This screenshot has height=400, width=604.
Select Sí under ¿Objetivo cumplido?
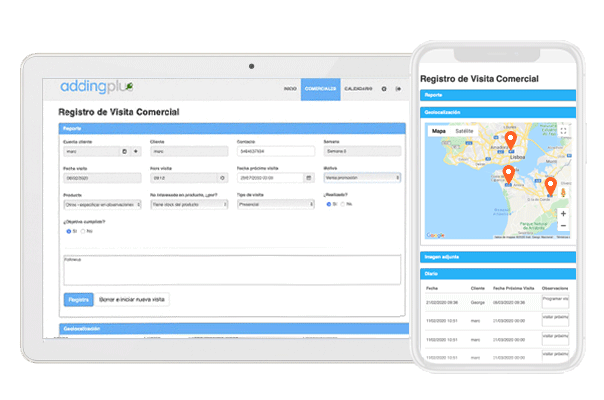click(69, 231)
